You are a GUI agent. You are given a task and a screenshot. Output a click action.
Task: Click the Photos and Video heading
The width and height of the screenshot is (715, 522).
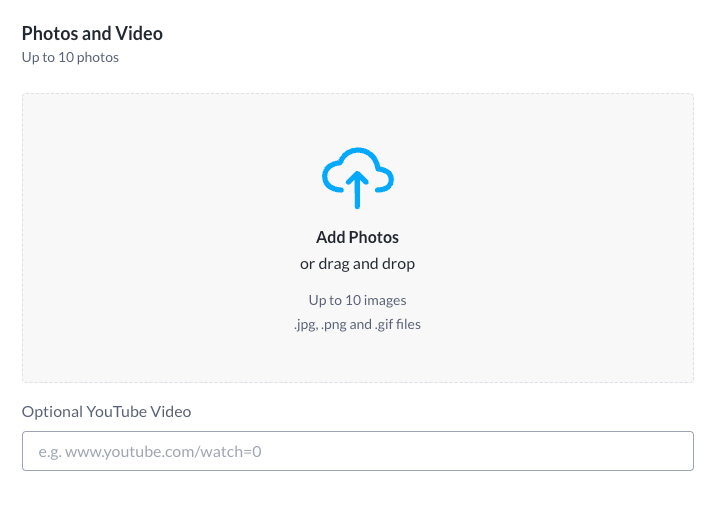click(92, 33)
